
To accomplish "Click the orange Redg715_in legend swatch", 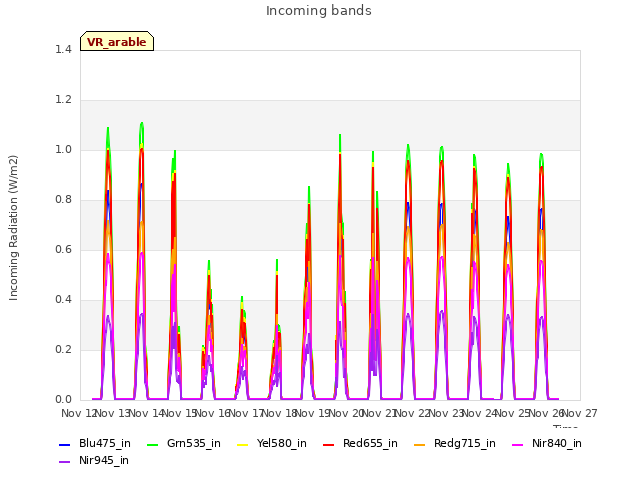I will [x=420, y=444].
